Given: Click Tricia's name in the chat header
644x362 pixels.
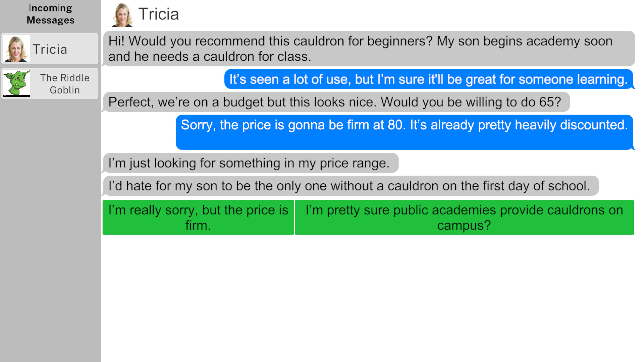Looking at the screenshot, I should [159, 14].
